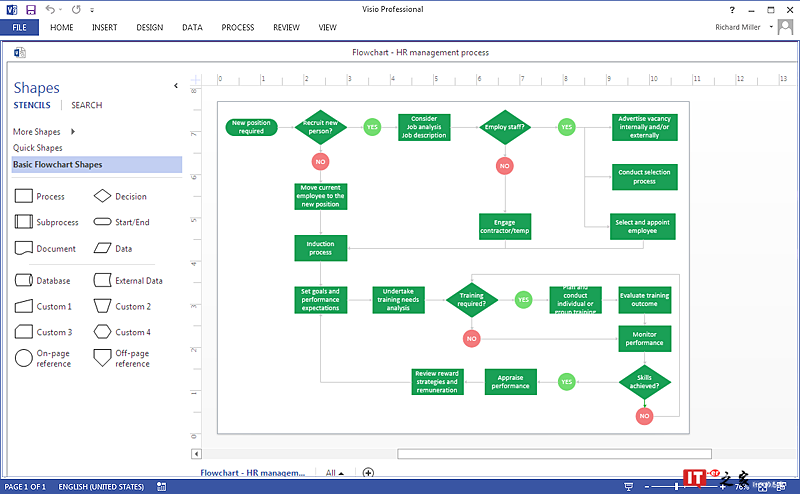Click the presentation mode icon in status bar
This screenshot has width=800, height=501.
tap(627, 487)
